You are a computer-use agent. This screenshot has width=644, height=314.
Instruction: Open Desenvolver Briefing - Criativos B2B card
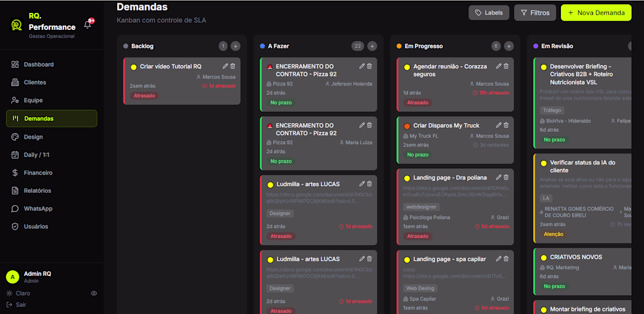[x=583, y=103]
